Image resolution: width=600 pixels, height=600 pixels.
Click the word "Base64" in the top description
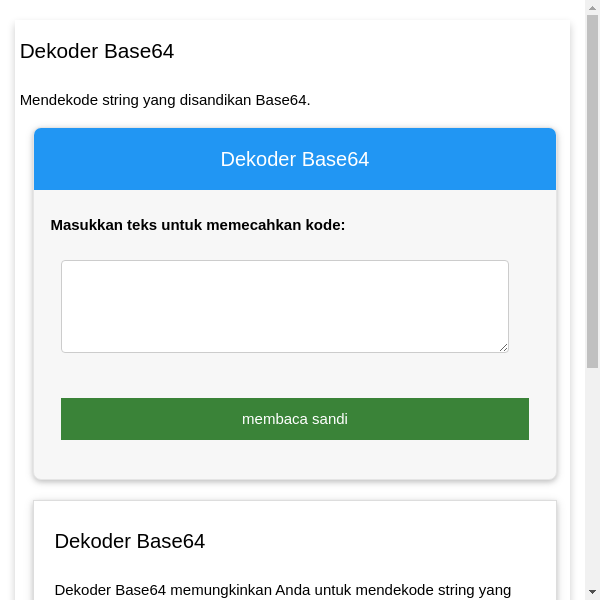click(x=282, y=100)
